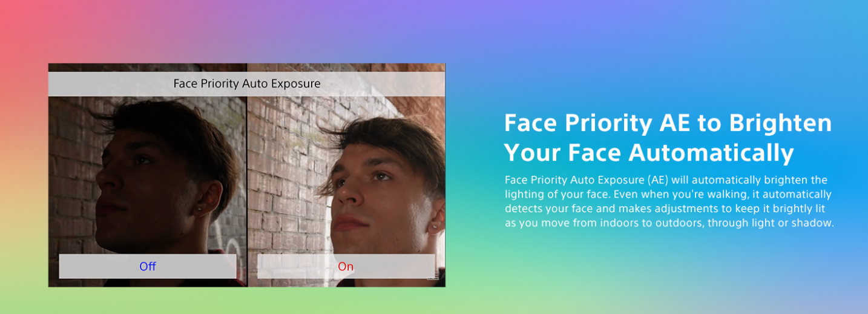Click the "Face Priority Auto Exposure" title banner
This screenshot has height=314, width=868.
(x=246, y=84)
